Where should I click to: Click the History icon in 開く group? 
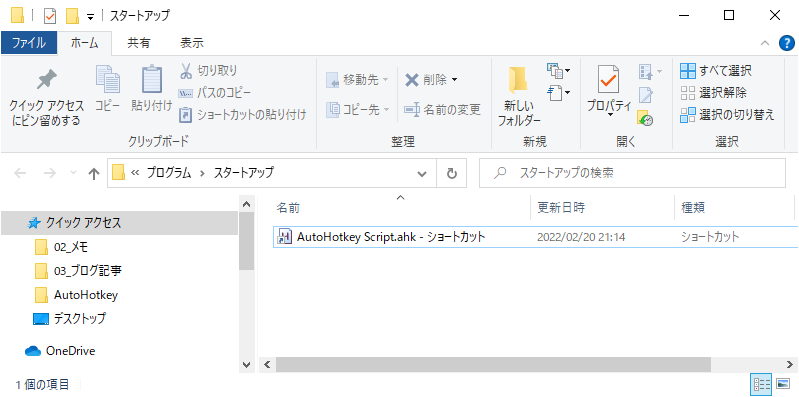point(645,118)
